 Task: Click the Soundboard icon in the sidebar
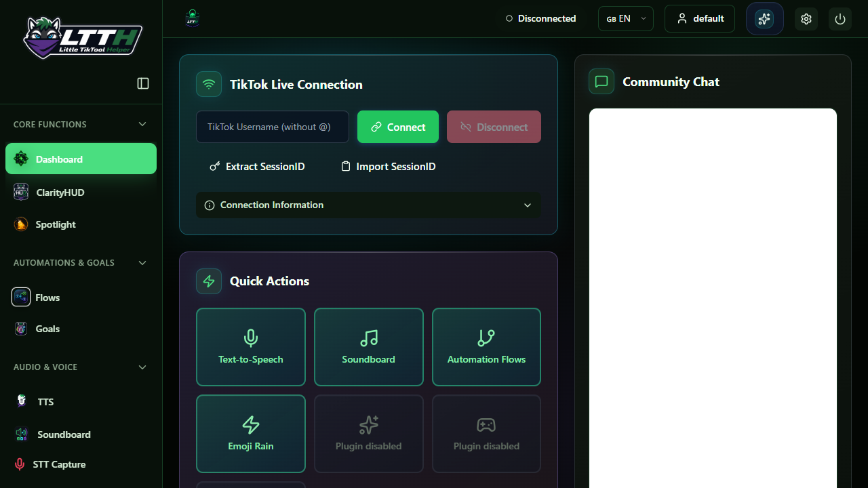point(22,434)
